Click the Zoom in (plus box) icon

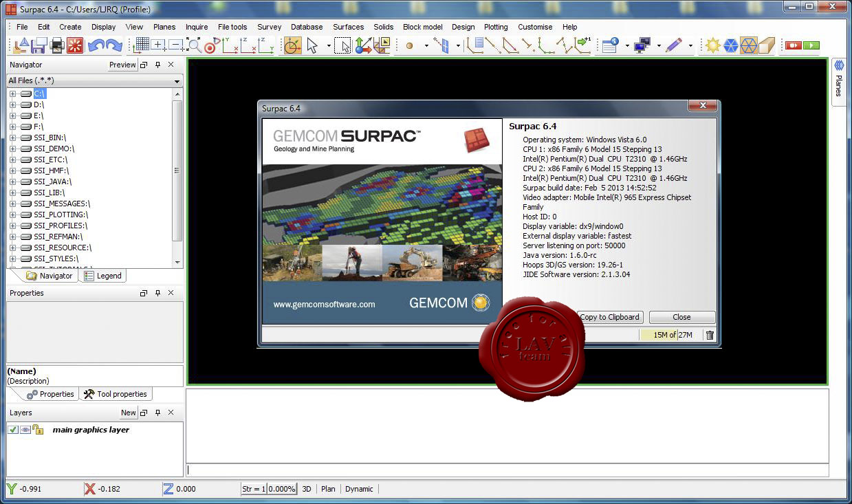click(x=158, y=45)
